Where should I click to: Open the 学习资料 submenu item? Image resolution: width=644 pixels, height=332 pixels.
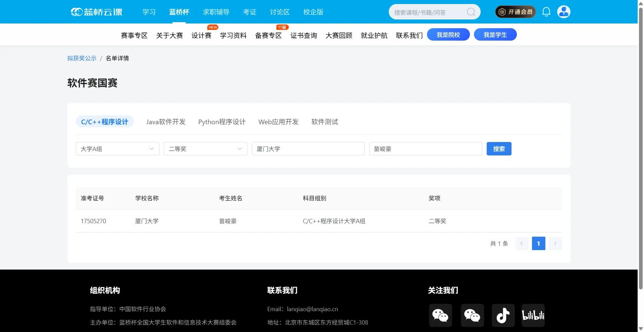tap(233, 35)
